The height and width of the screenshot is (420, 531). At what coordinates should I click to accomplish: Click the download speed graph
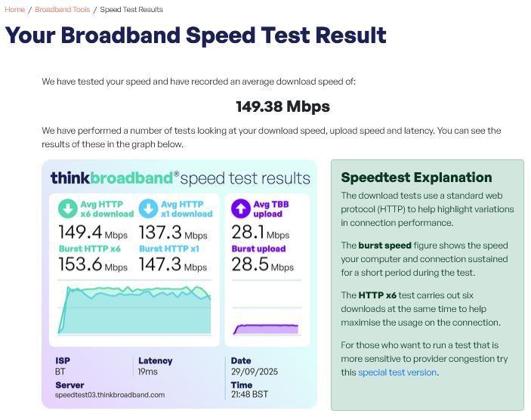[134, 310]
